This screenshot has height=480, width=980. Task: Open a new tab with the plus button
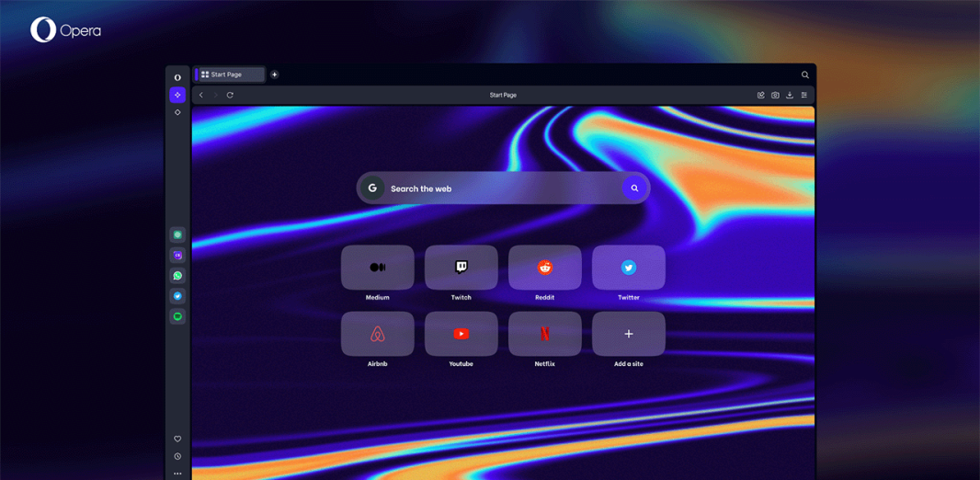tap(274, 74)
